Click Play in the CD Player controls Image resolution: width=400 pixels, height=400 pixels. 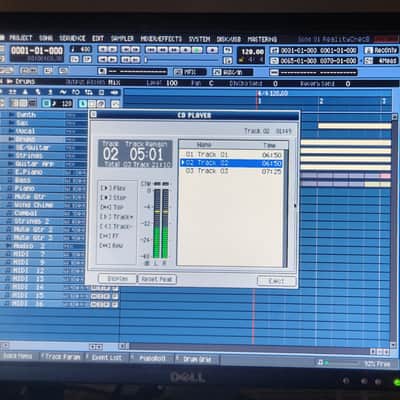click(x=113, y=188)
